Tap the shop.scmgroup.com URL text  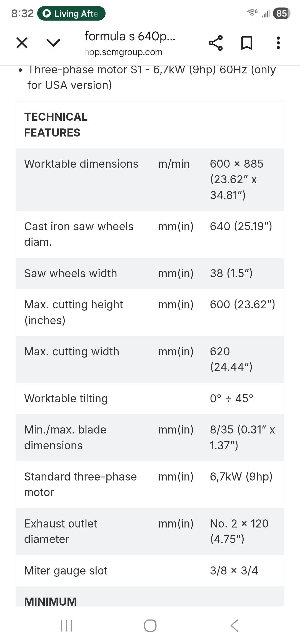click(x=124, y=52)
